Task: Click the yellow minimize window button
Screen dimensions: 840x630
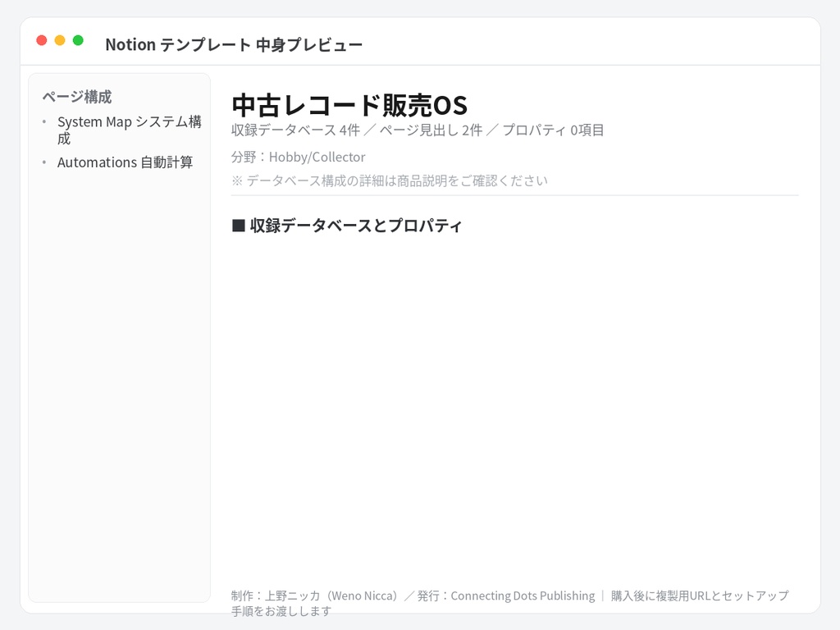Action: tap(60, 40)
